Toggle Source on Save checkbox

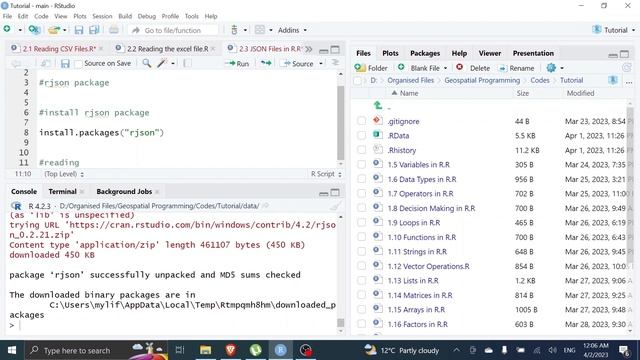coord(78,64)
